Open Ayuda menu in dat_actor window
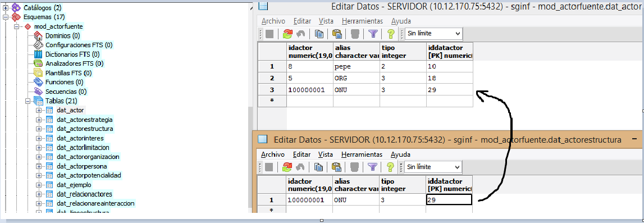This screenshot has height=223, width=644. click(400, 21)
